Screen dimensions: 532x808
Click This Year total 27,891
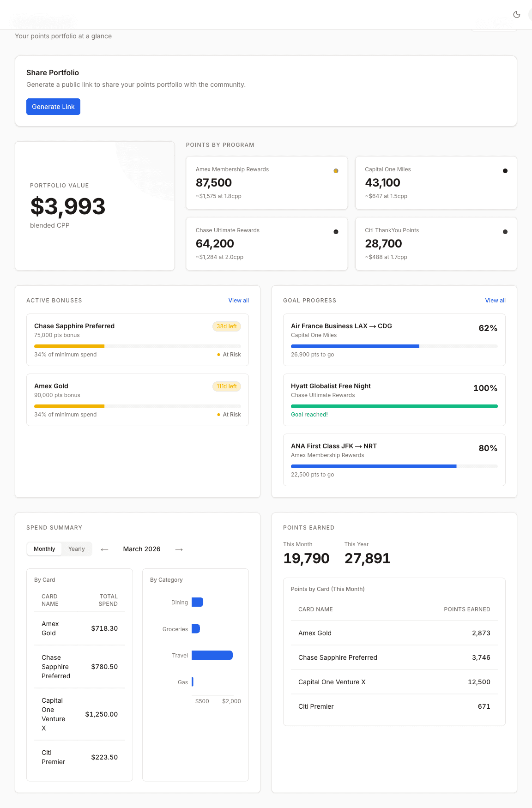368,559
